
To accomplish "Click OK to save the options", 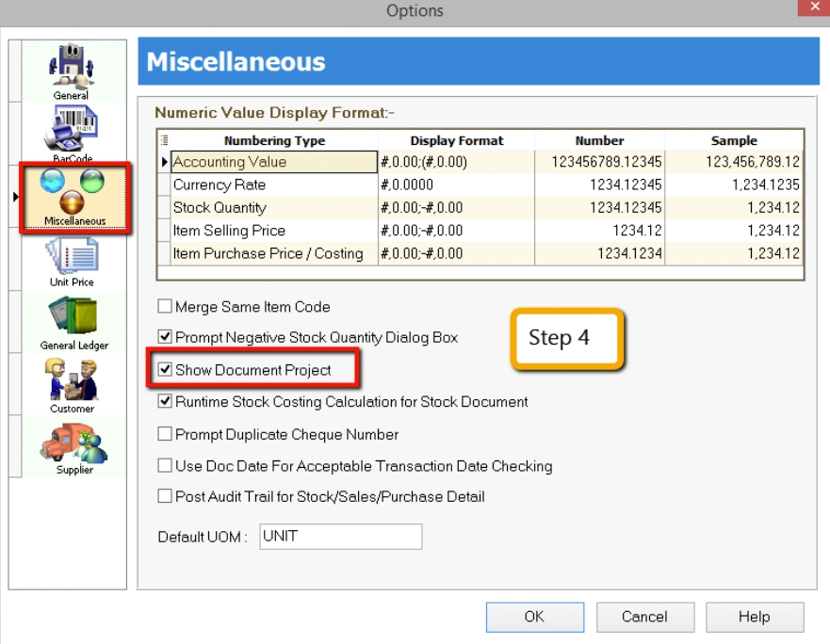I will (534, 617).
